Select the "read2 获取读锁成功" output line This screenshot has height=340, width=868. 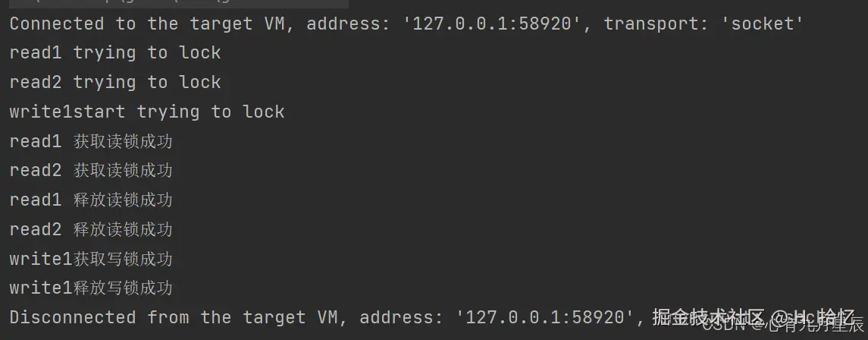(91, 171)
